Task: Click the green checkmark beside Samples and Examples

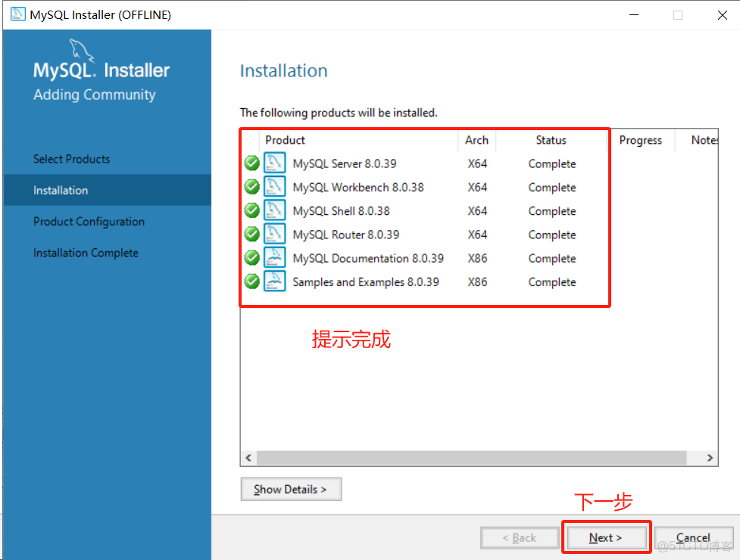Action: [x=251, y=281]
